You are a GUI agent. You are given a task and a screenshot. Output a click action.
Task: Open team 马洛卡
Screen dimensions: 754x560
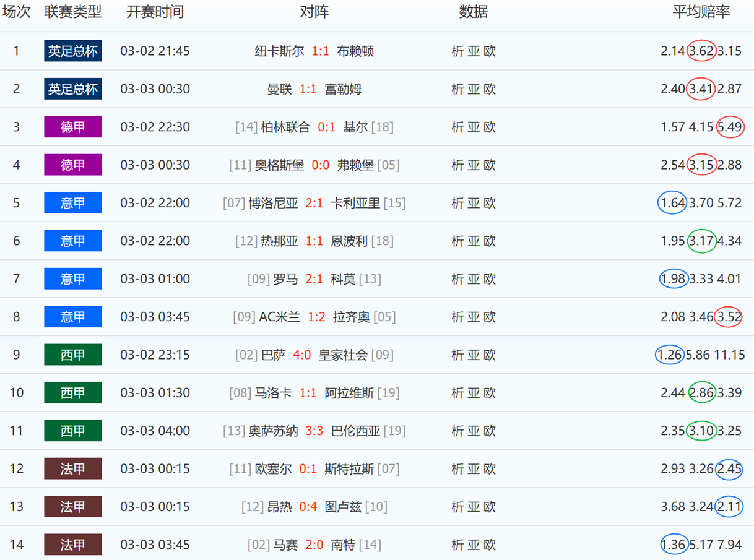click(273, 393)
